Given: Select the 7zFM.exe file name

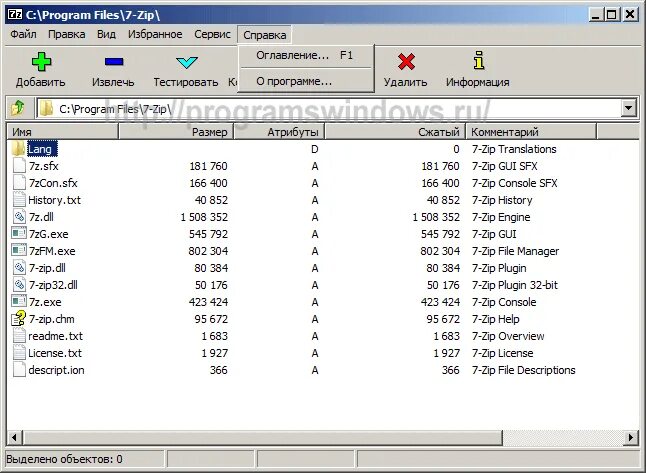Looking at the screenshot, I should [52, 251].
